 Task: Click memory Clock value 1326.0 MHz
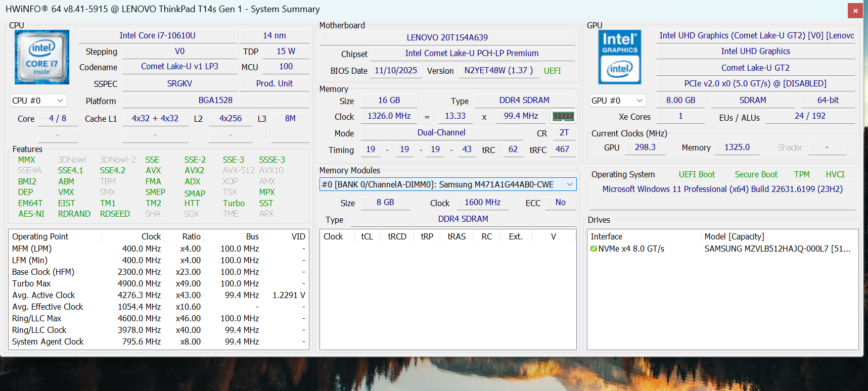coord(389,116)
